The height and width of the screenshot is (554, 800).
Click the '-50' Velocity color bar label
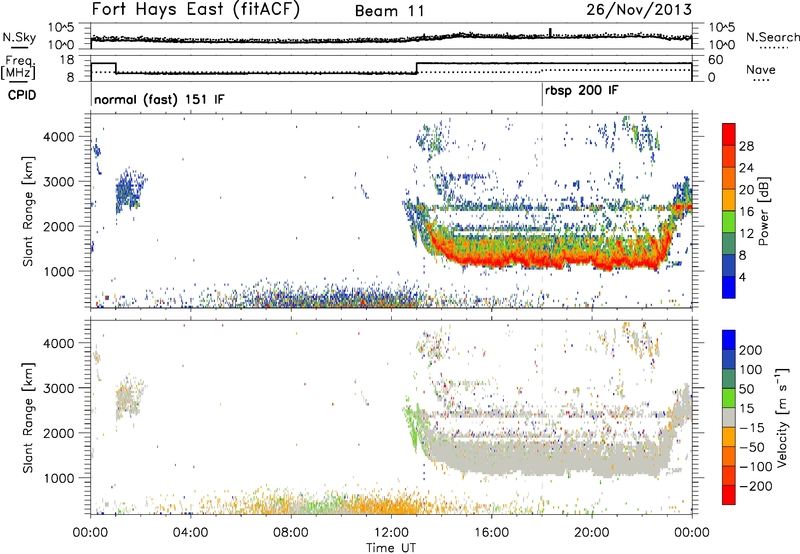pyautogui.click(x=753, y=447)
